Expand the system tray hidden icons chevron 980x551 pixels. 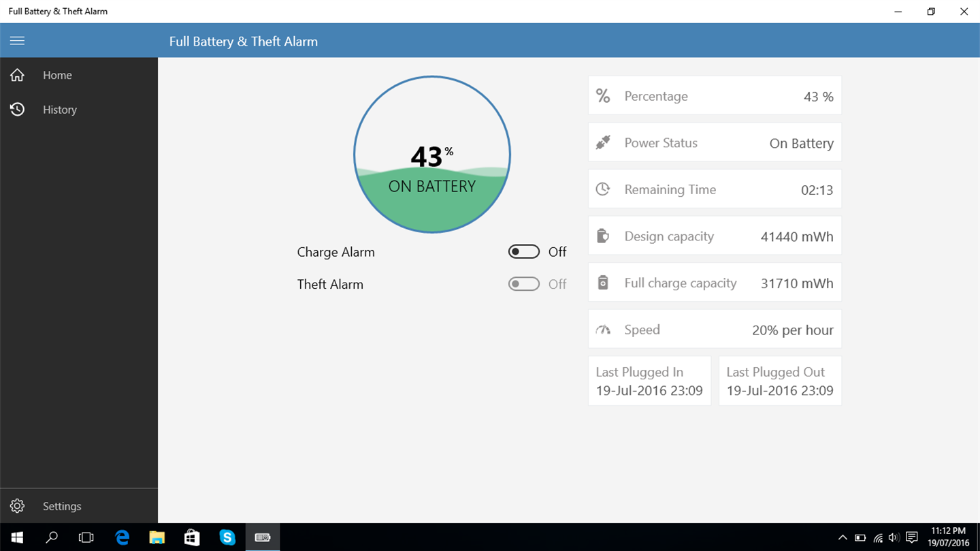843,537
